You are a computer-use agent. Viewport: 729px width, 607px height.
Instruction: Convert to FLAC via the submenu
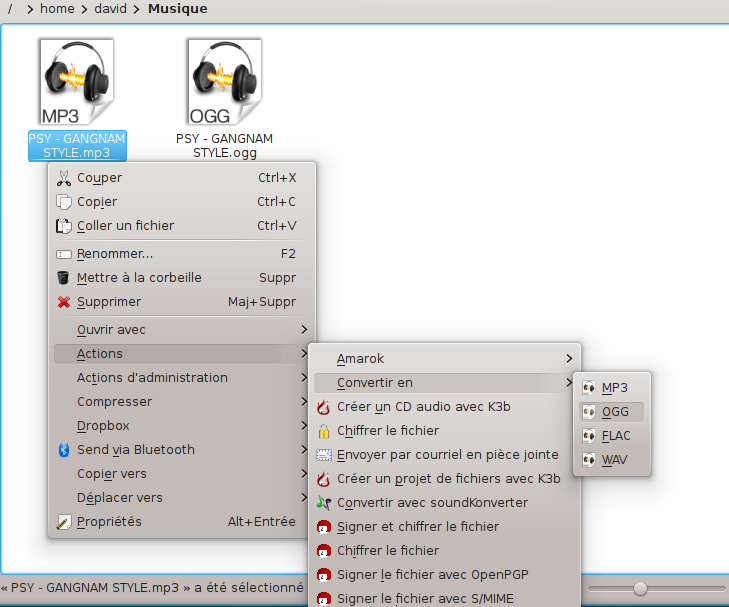point(611,436)
